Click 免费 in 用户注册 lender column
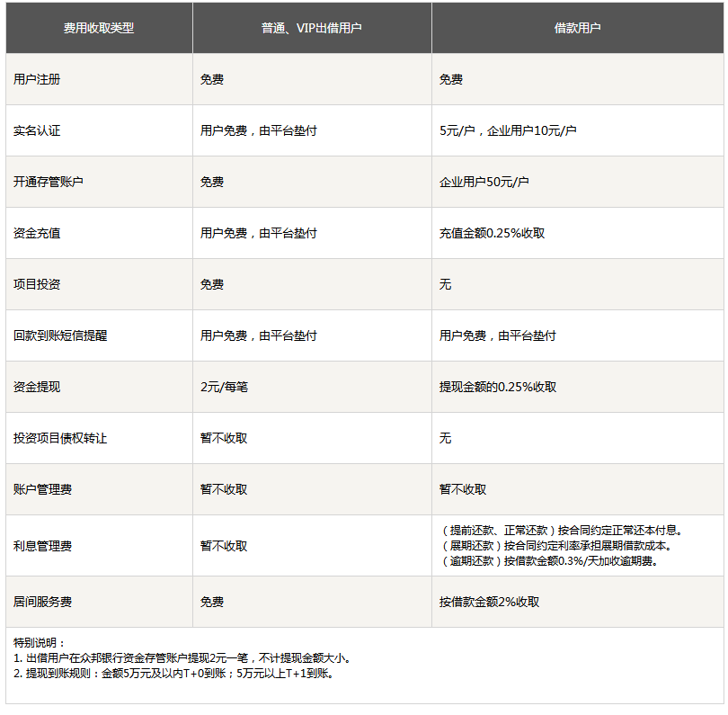 click(x=212, y=79)
